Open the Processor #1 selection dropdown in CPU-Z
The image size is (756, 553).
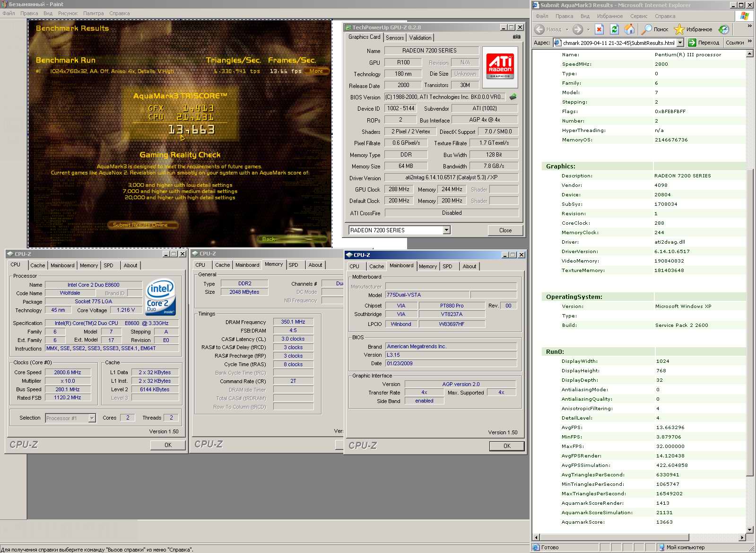tap(92, 418)
